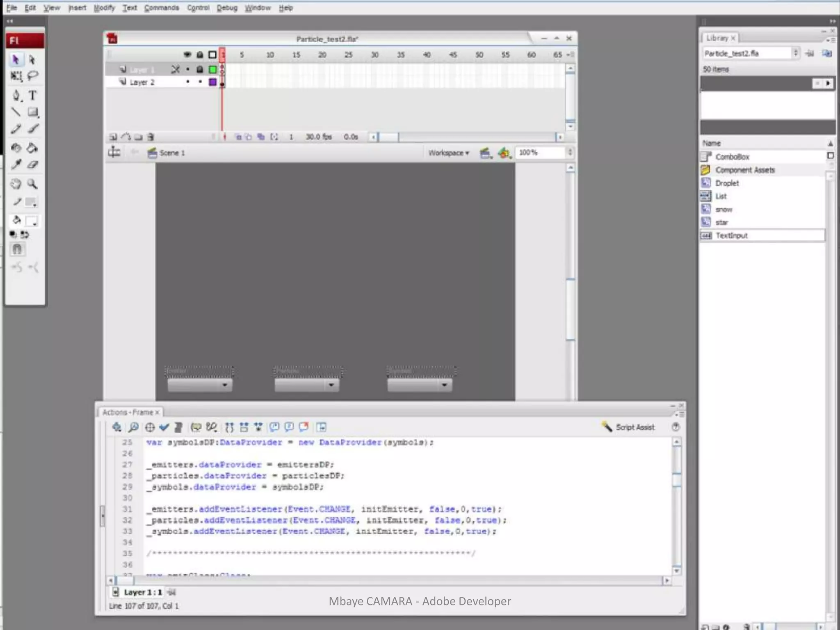The height and width of the screenshot is (630, 840).
Task: Select the Free Transform tool
Action: (16, 76)
